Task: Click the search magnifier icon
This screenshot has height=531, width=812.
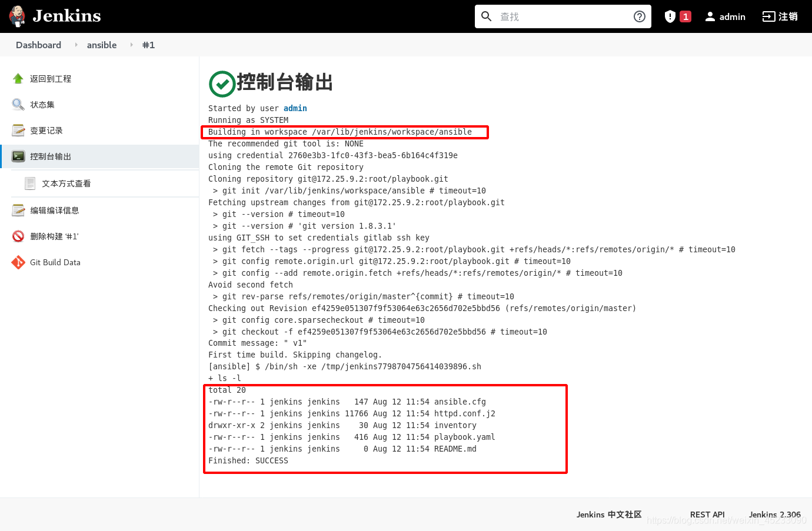Action: pyautogui.click(x=487, y=16)
